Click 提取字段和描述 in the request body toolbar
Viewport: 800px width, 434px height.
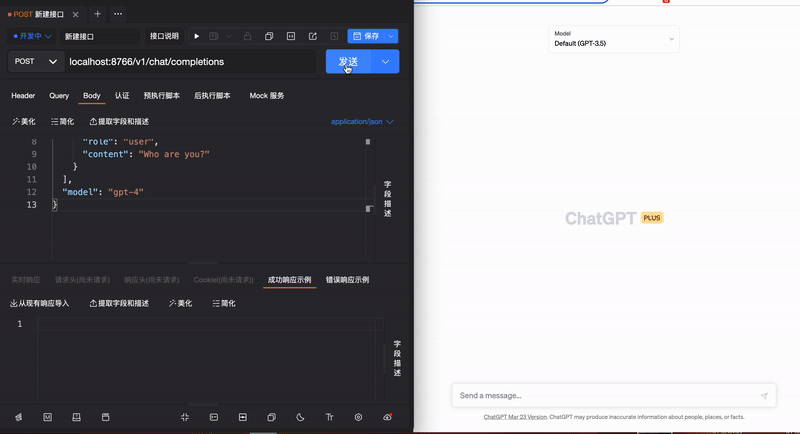click(119, 121)
